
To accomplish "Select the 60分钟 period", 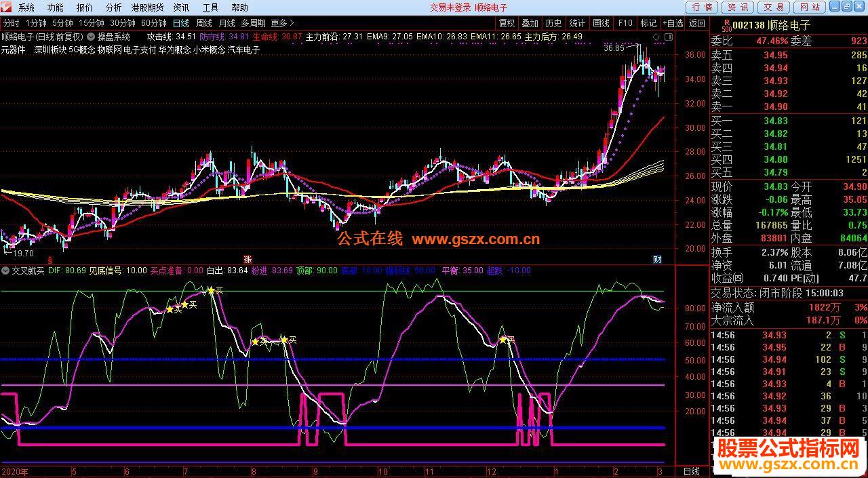I will click(154, 22).
